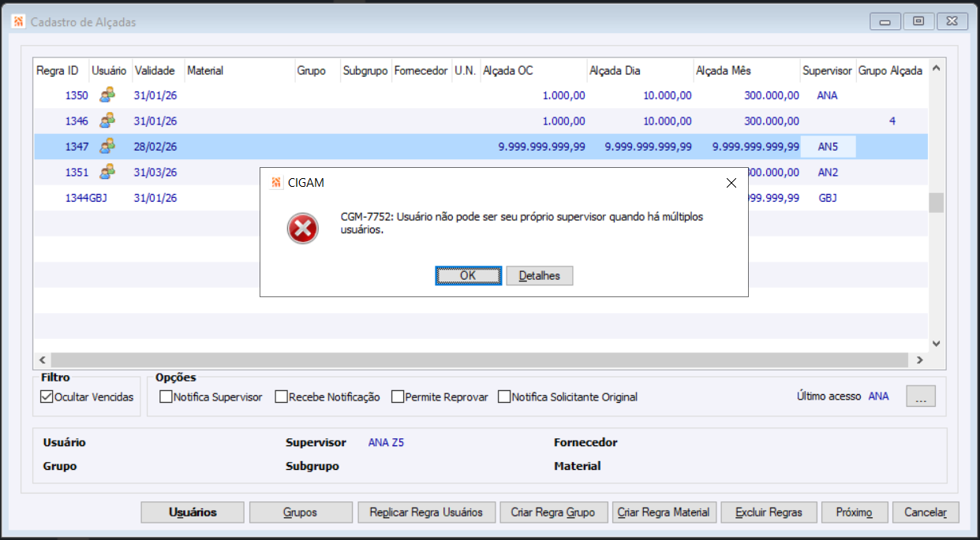Click the vertical scrollbar thumb
Viewport: 980px width, 540px height.
[x=937, y=203]
